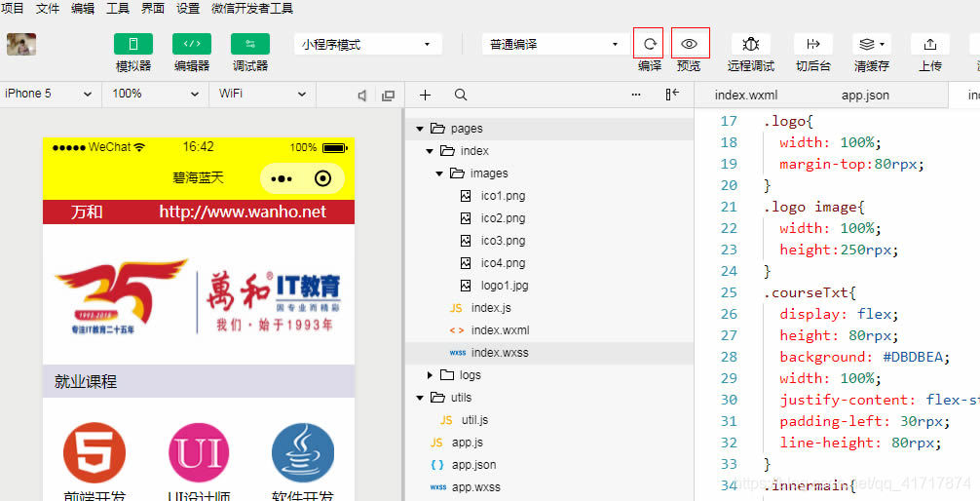Click the 碧海蓝天 page title
Image resolution: width=980 pixels, height=501 pixels.
pos(198,178)
